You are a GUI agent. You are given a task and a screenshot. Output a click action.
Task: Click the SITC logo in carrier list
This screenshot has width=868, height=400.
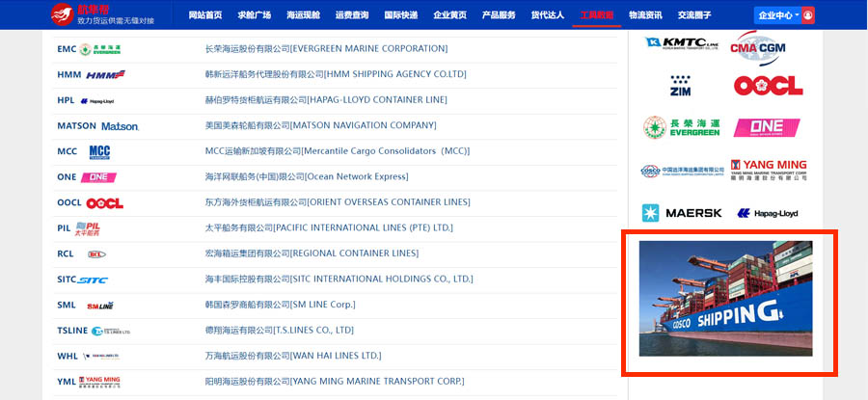(94, 280)
